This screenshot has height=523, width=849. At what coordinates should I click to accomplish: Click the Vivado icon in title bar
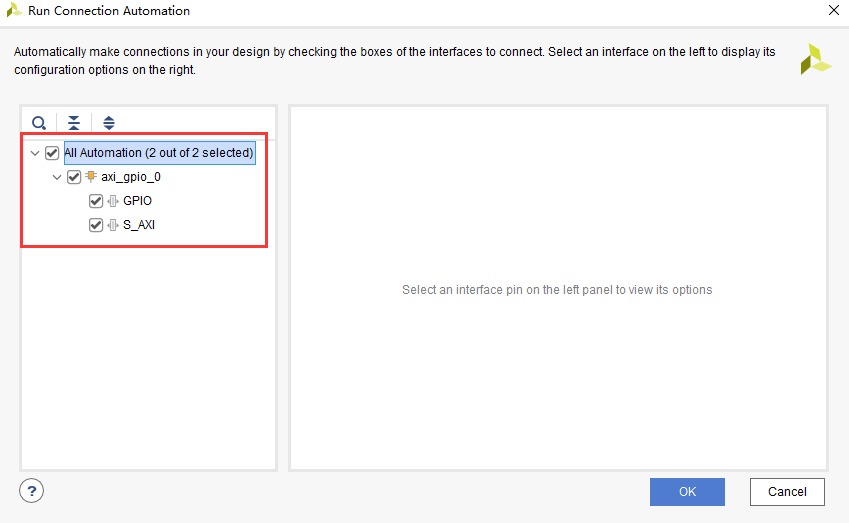pyautogui.click(x=13, y=11)
